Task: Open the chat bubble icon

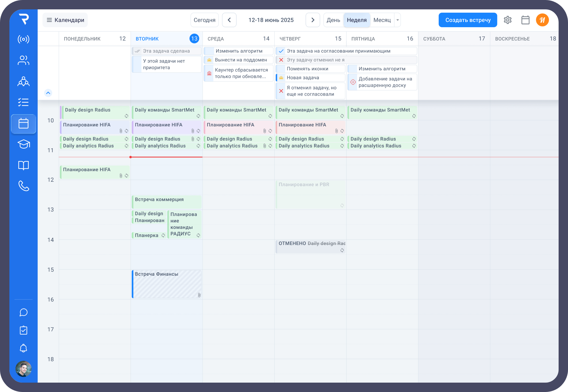Action: coord(23,313)
